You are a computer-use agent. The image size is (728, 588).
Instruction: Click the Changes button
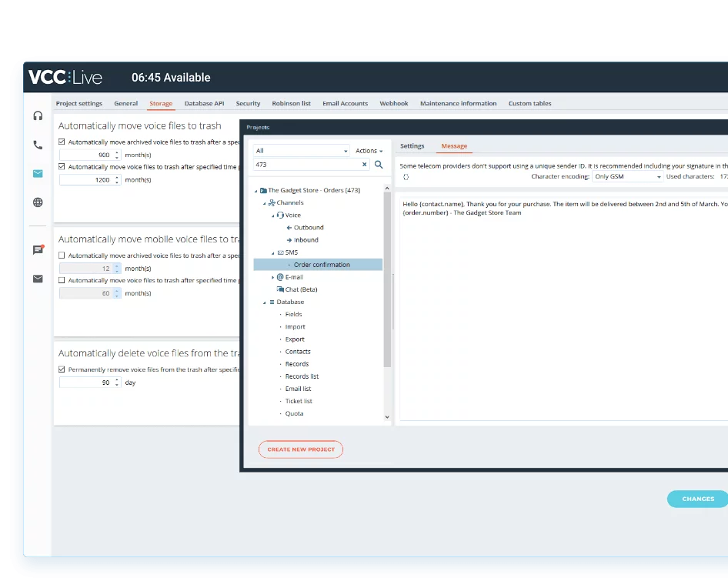pyautogui.click(x=697, y=499)
